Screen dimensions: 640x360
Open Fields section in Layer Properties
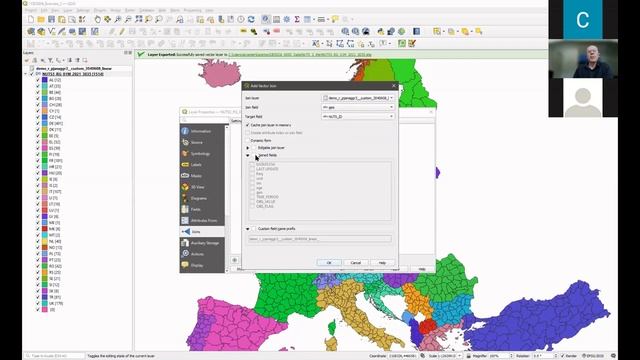(x=202, y=209)
